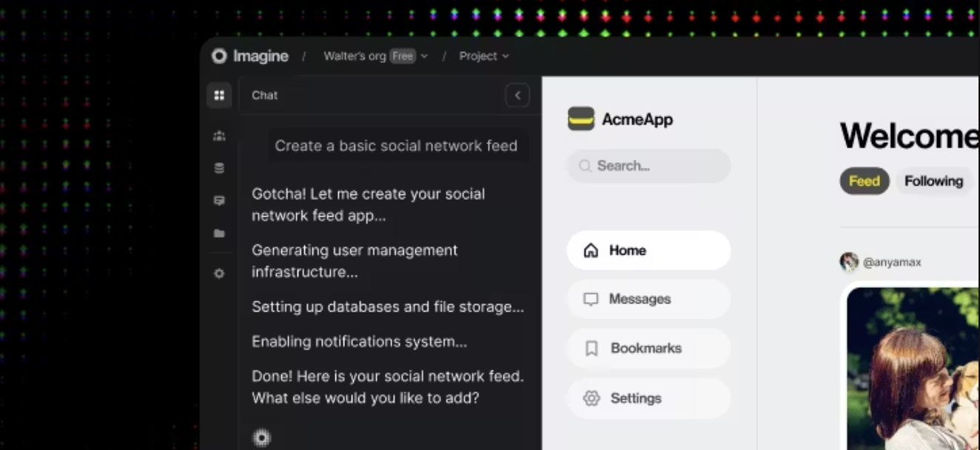Click the Welcome heading
Image resolution: width=980 pixels, height=450 pixels.
[910, 136]
